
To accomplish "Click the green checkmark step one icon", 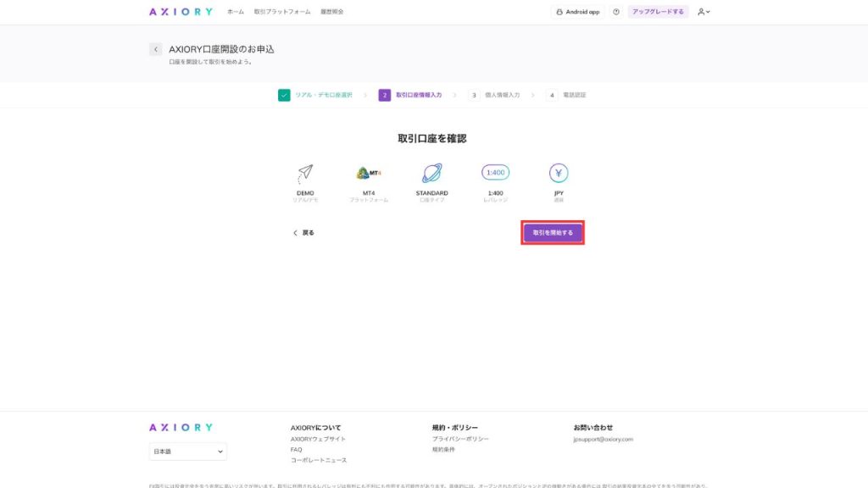I will (x=284, y=95).
